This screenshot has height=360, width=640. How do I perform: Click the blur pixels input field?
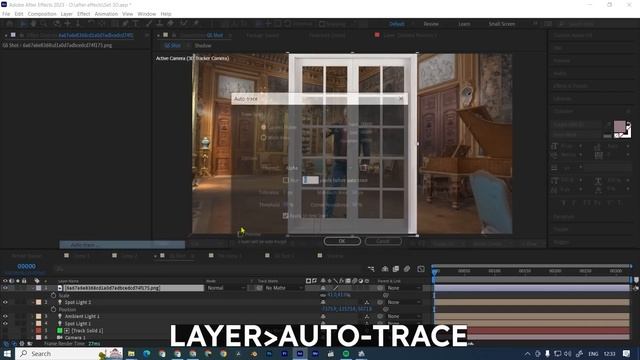[310, 180]
